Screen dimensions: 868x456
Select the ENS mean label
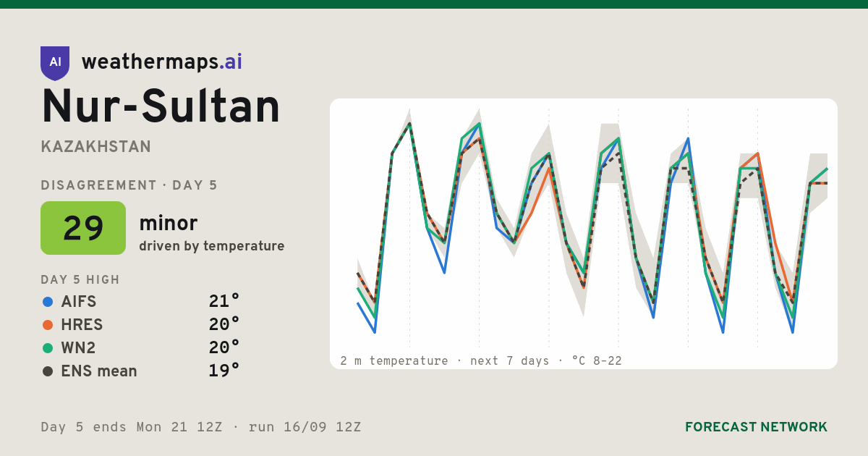(x=99, y=371)
